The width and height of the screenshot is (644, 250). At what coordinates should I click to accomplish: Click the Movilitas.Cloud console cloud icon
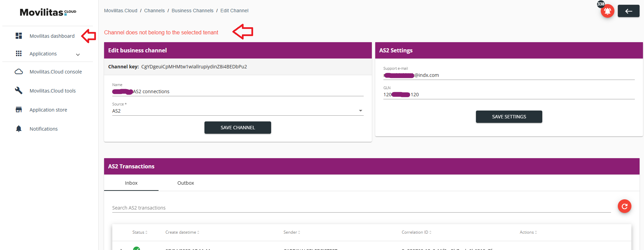(19, 72)
